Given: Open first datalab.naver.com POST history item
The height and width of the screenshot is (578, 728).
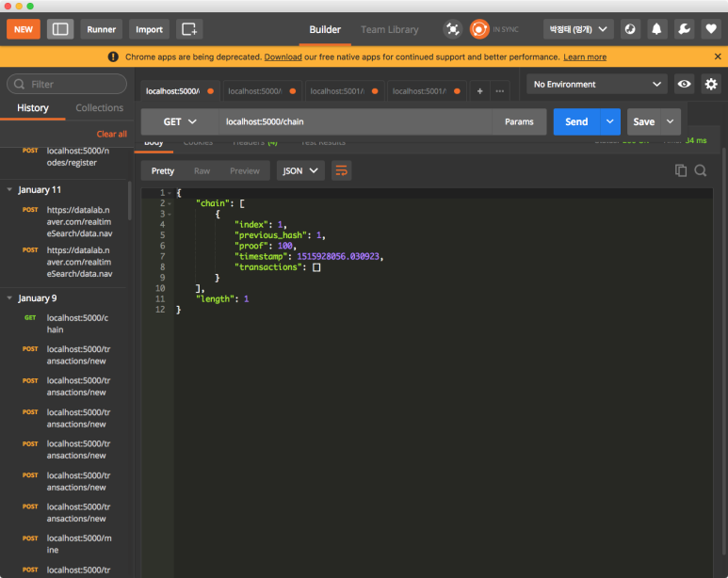Looking at the screenshot, I should pyautogui.click(x=65, y=221).
